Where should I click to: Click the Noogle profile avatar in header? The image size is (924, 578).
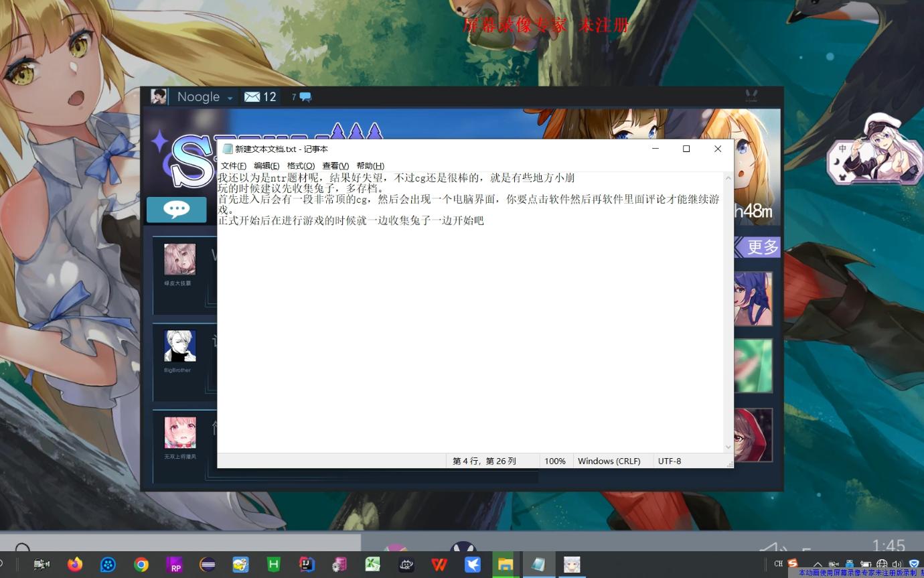159,96
